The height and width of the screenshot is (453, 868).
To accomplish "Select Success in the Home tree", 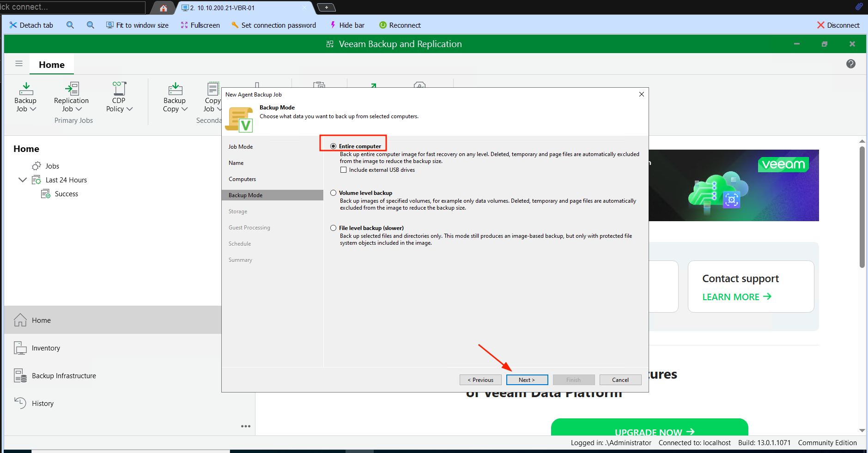I will pyautogui.click(x=67, y=193).
